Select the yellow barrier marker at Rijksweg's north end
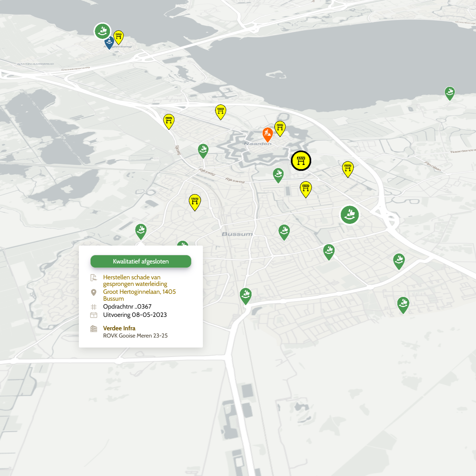The height and width of the screenshot is (476, 476). [169, 121]
